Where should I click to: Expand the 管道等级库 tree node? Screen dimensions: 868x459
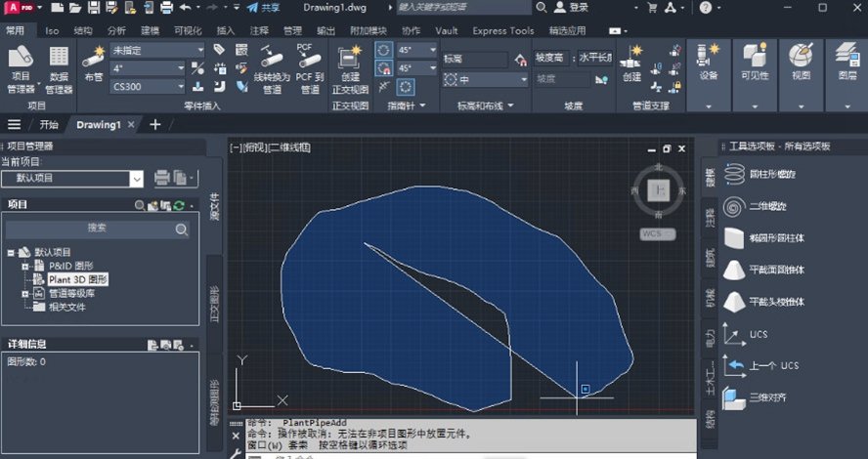tap(25, 294)
